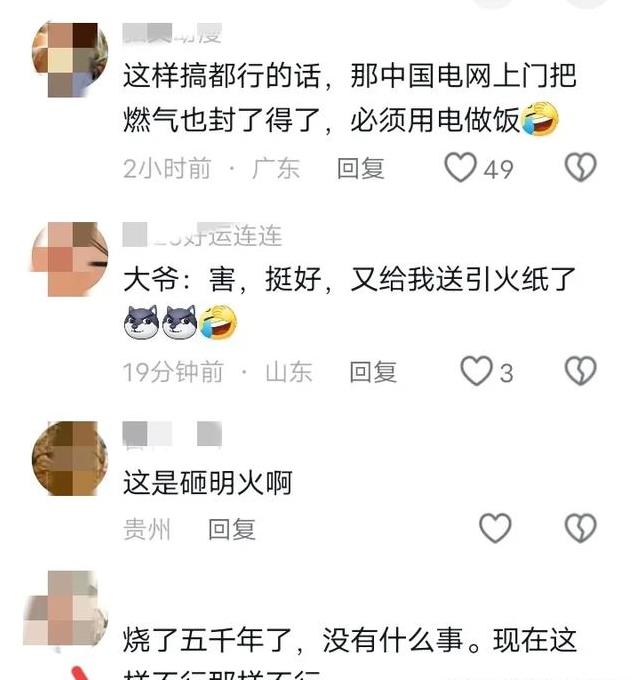
Task: Open avatar of the Guizhou commenter
Action: (70, 458)
